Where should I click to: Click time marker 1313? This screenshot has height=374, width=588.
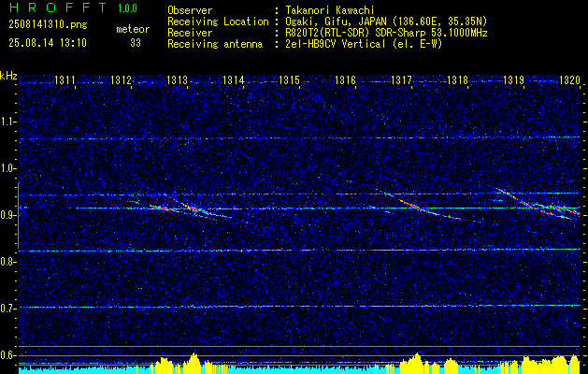[x=177, y=79]
